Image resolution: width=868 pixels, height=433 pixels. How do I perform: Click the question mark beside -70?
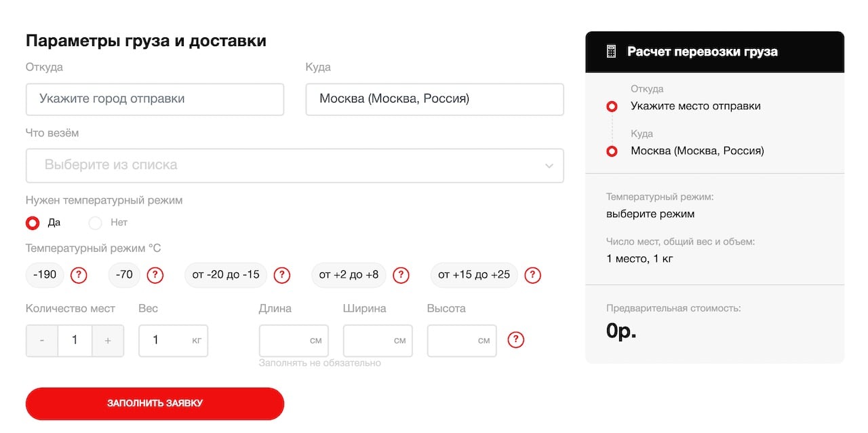pyautogui.click(x=155, y=275)
